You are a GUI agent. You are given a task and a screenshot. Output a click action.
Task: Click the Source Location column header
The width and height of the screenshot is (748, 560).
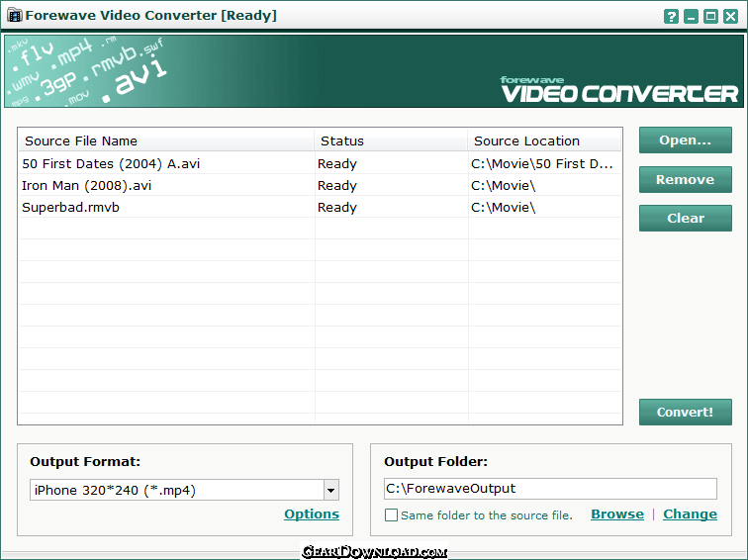click(x=545, y=140)
